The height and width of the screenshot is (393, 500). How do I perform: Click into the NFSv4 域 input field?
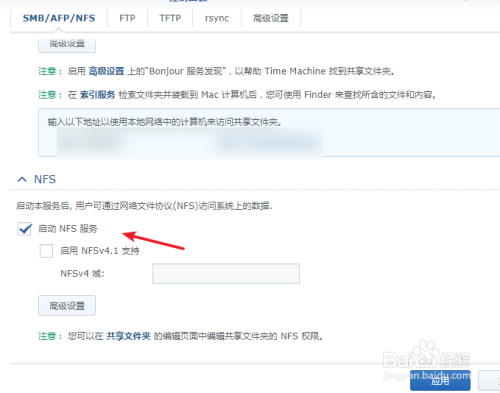pos(226,274)
